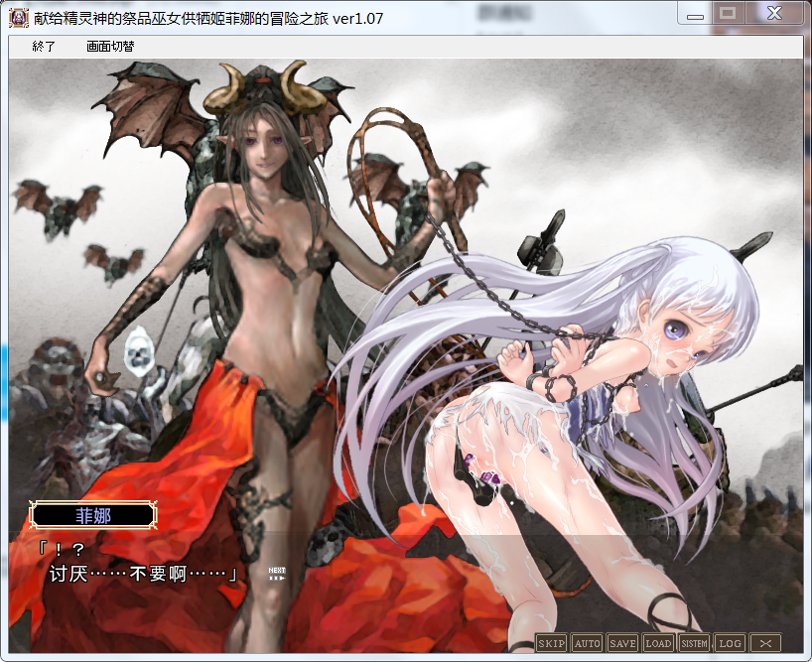
Task: Close the game window
Action: click(774, 14)
